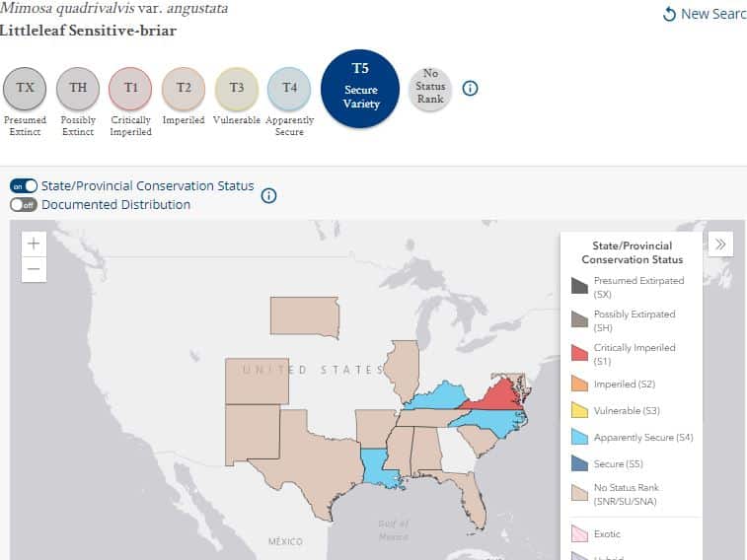Screen dimensions: 747x560
Task: Click Alabama on the map
Action: pyautogui.click(x=425, y=450)
